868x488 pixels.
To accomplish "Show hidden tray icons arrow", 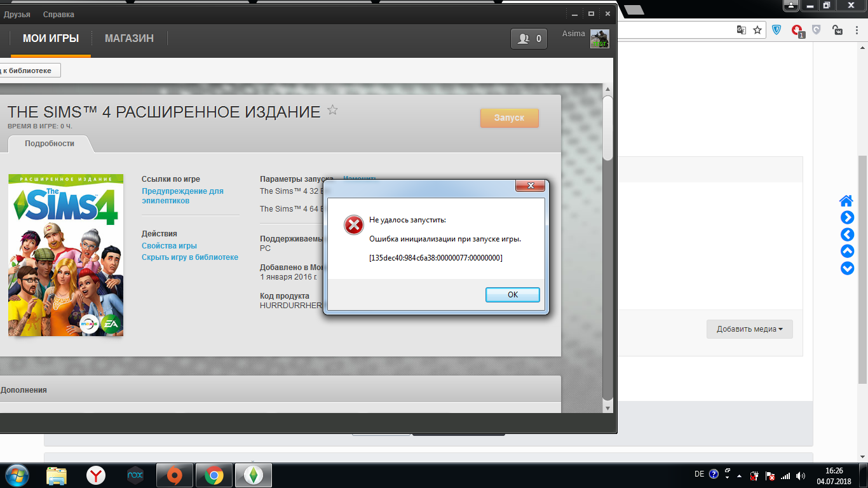I will click(739, 476).
